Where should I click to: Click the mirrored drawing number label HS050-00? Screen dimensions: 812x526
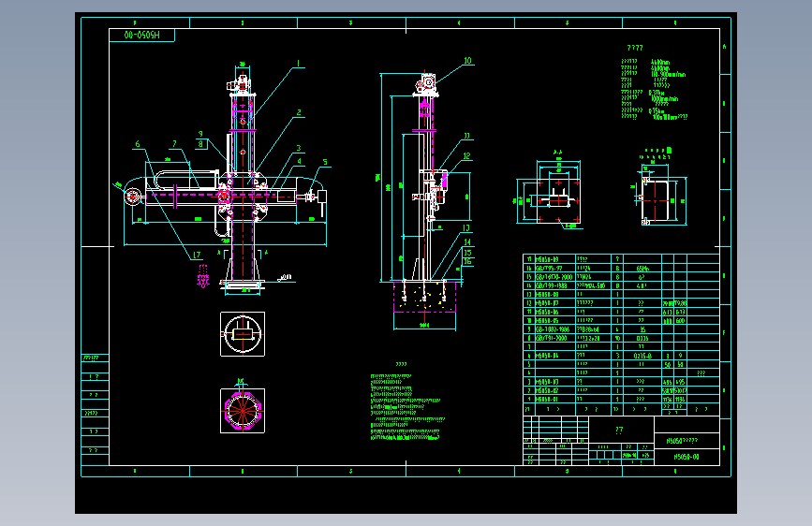click(142, 35)
